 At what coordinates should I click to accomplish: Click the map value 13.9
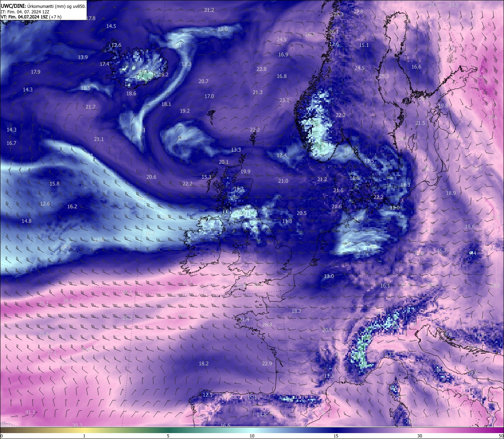(83, 57)
